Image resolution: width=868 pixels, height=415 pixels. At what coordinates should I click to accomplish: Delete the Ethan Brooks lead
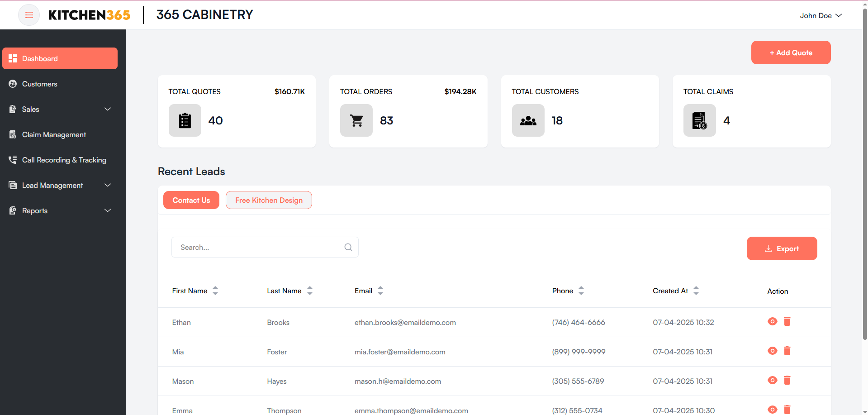click(x=787, y=321)
